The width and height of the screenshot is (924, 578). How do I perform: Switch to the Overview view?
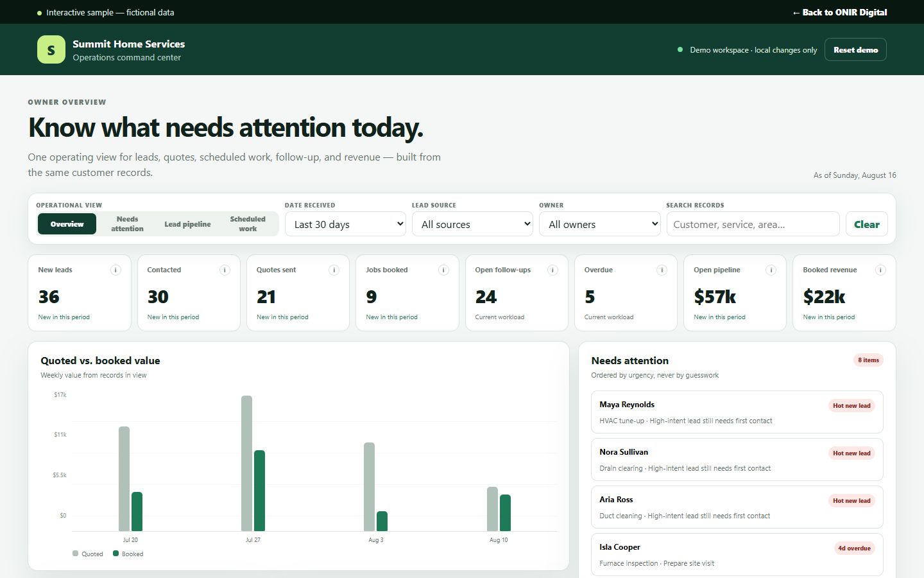point(67,224)
